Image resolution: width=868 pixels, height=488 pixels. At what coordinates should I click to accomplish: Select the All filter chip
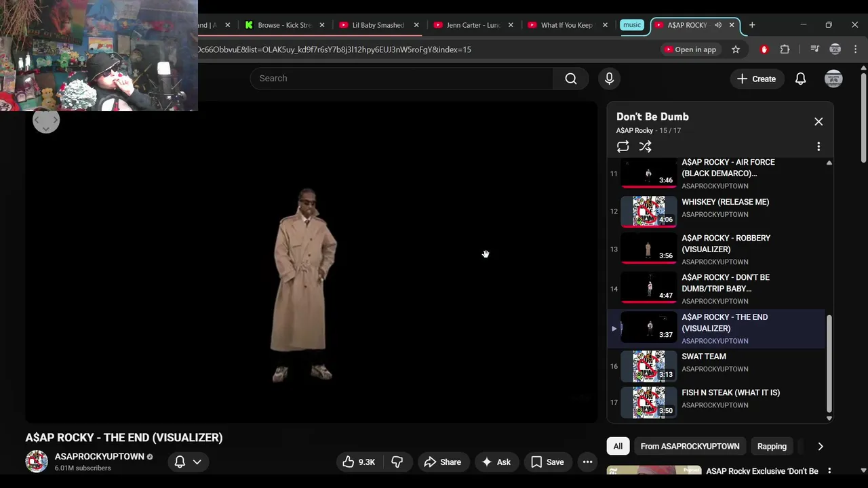coord(618,446)
